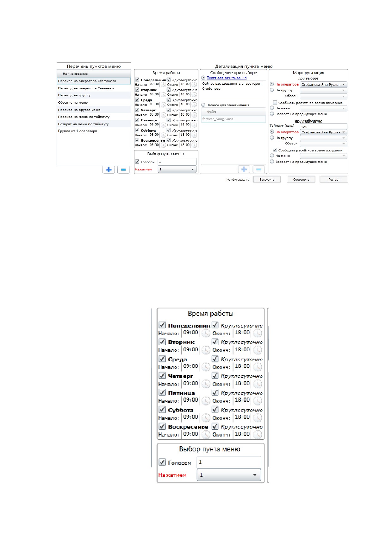The width and height of the screenshot is (392, 555).
Task: Click the Таймаут (сек.) field showing 120
Action: 324,126
